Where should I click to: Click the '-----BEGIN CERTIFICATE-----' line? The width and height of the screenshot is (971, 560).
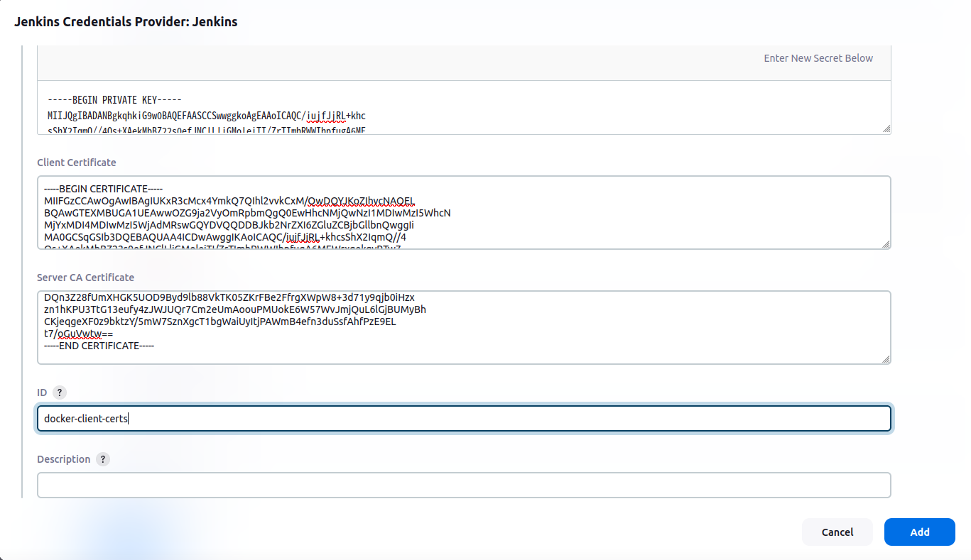pos(104,189)
